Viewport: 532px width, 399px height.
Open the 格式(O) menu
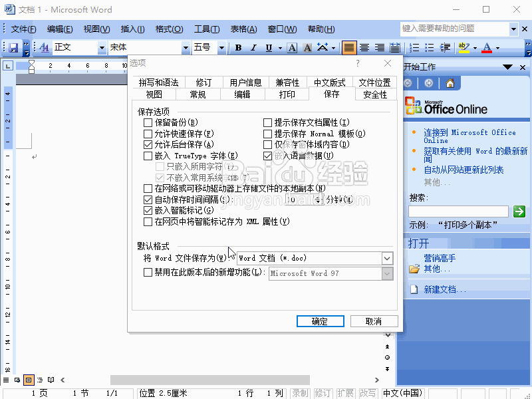[169, 29]
